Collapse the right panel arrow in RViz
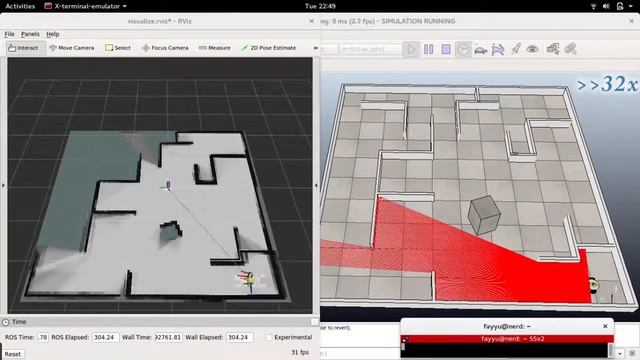Viewport: 640px width, 360px height. [x=316, y=185]
